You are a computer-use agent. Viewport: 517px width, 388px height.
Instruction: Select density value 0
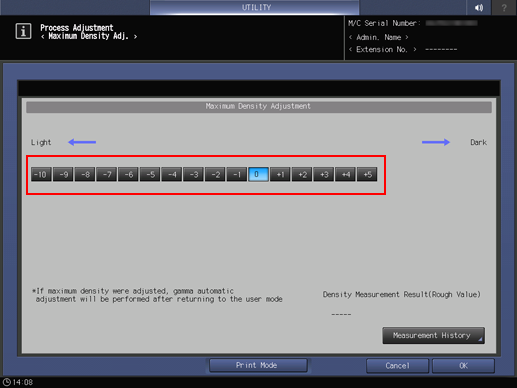point(258,174)
